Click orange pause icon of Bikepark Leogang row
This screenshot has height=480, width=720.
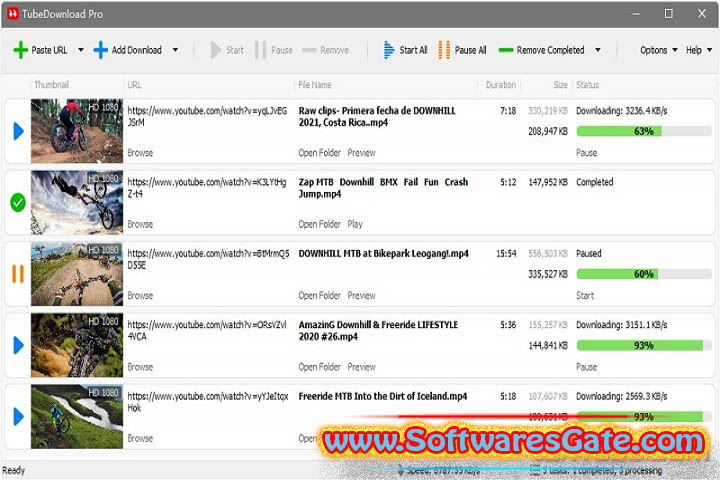click(18, 274)
